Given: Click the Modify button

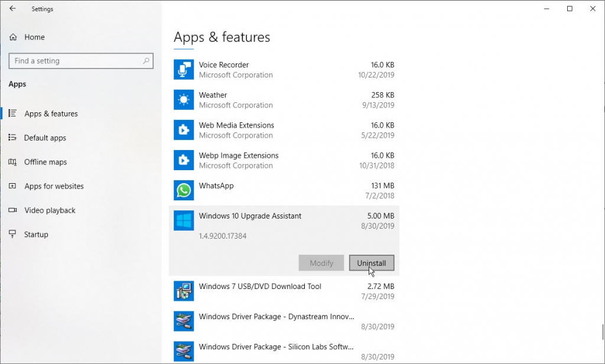Looking at the screenshot, I should tap(321, 262).
